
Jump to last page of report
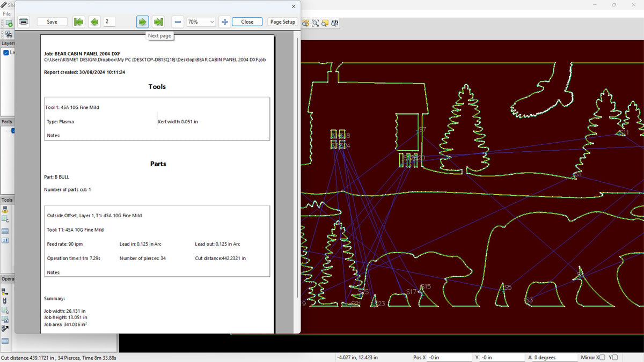coord(158,21)
